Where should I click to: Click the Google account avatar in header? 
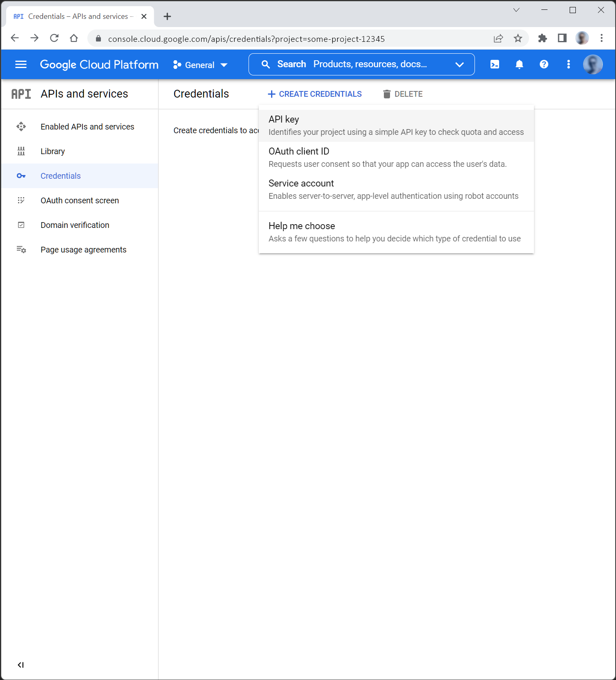tap(593, 64)
